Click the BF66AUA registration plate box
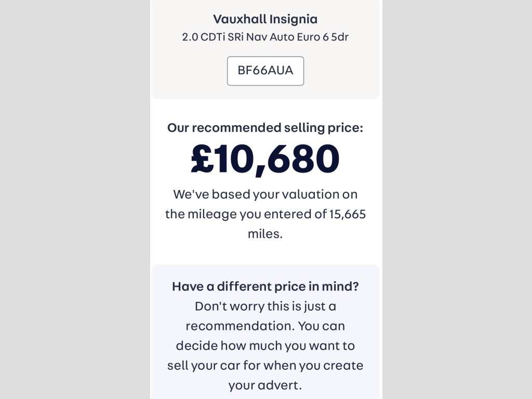The height and width of the screenshot is (399, 532). point(265,71)
